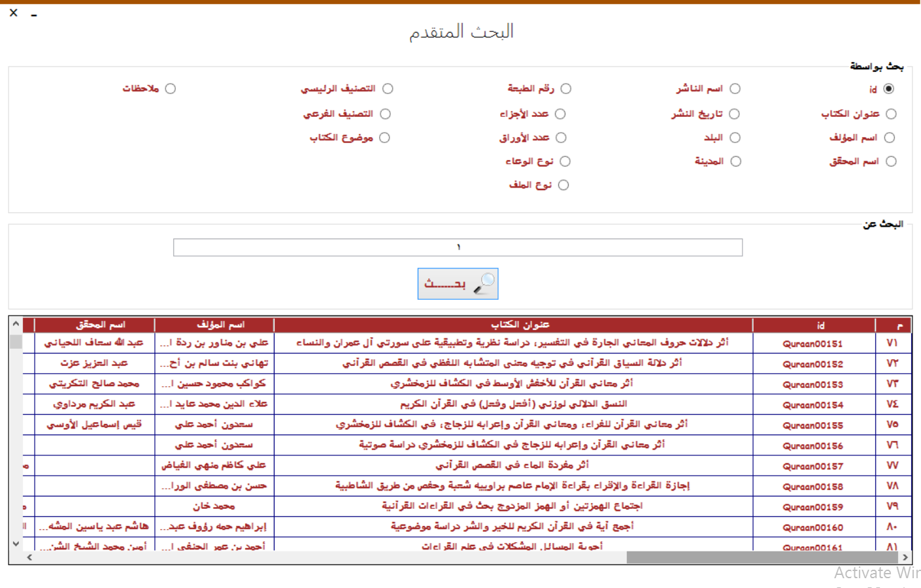Select رقم الطبعة (edition number) option
This screenshot has width=921, height=588.
pyautogui.click(x=565, y=88)
